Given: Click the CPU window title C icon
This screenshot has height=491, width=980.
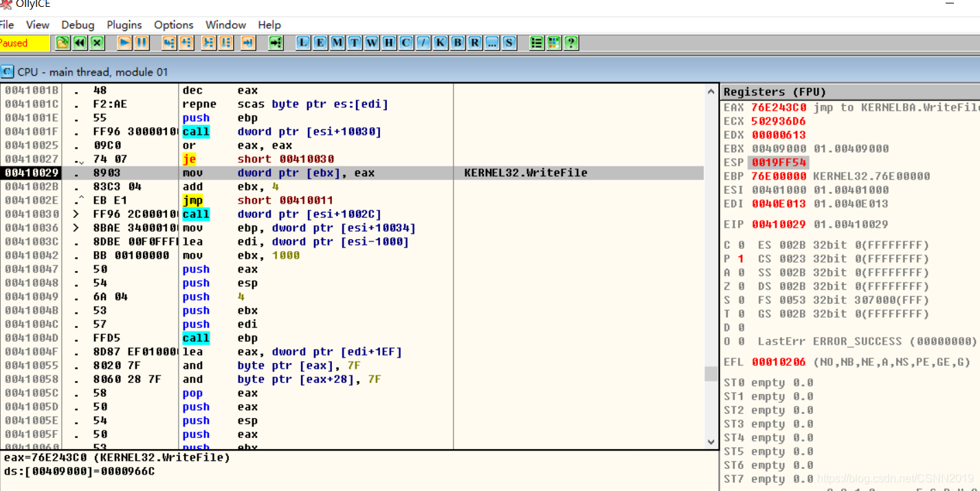Looking at the screenshot, I should coord(8,72).
